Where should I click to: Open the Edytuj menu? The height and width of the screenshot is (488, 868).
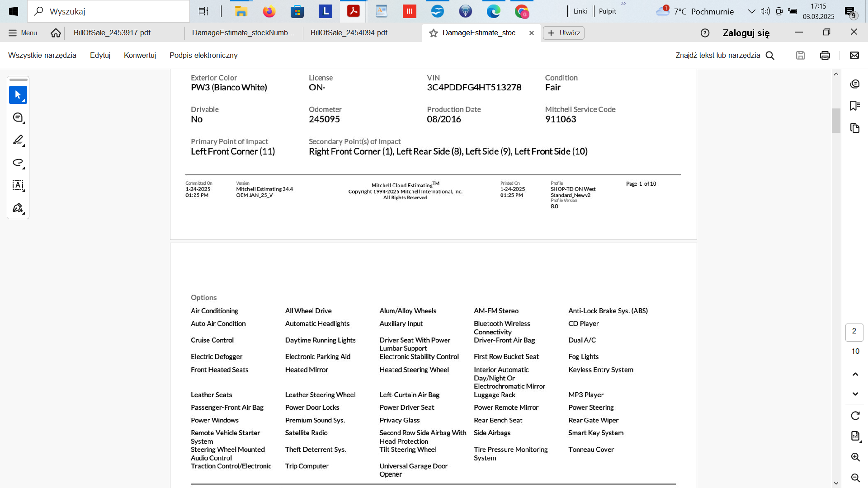pos(100,55)
